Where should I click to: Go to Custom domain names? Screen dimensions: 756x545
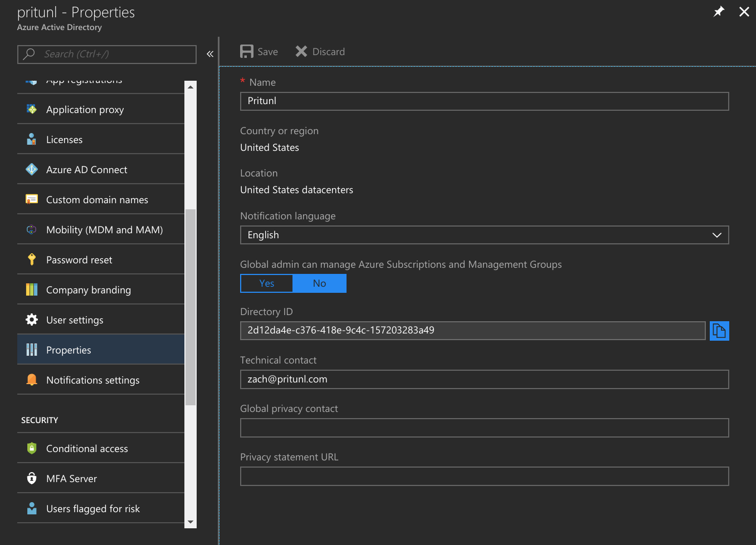97,200
